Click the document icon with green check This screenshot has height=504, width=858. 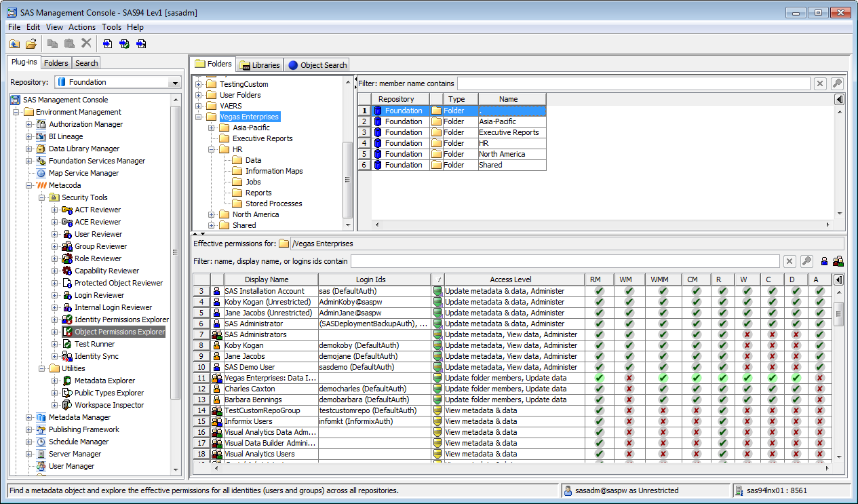124,44
